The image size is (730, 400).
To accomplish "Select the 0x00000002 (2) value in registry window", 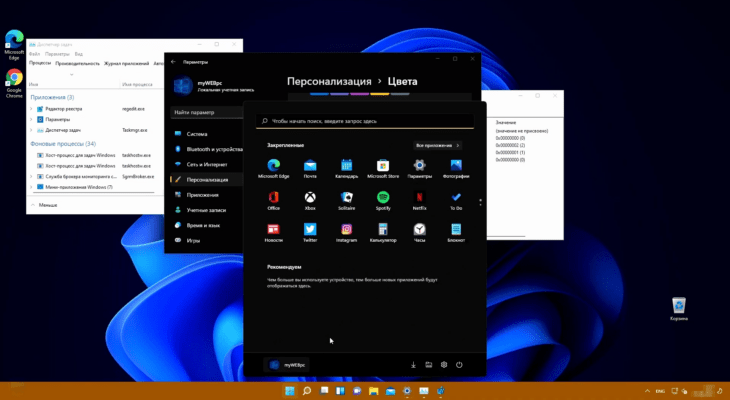I will pos(510,145).
